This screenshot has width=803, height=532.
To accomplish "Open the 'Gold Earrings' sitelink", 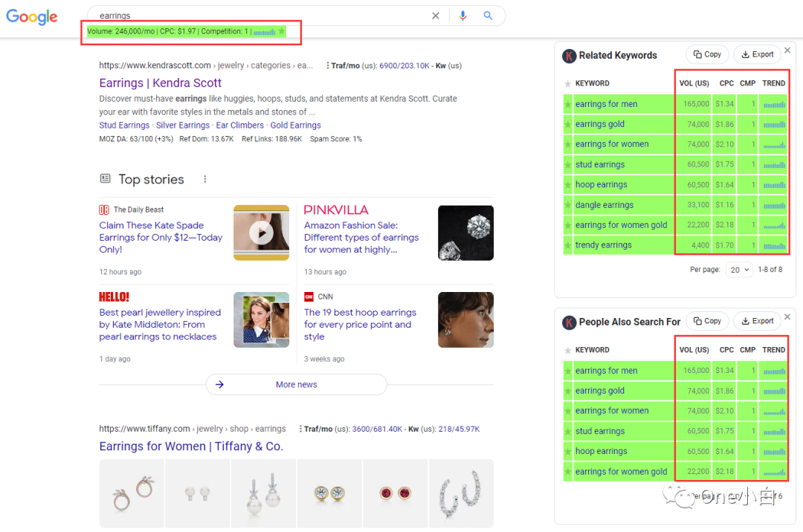I will (x=295, y=126).
